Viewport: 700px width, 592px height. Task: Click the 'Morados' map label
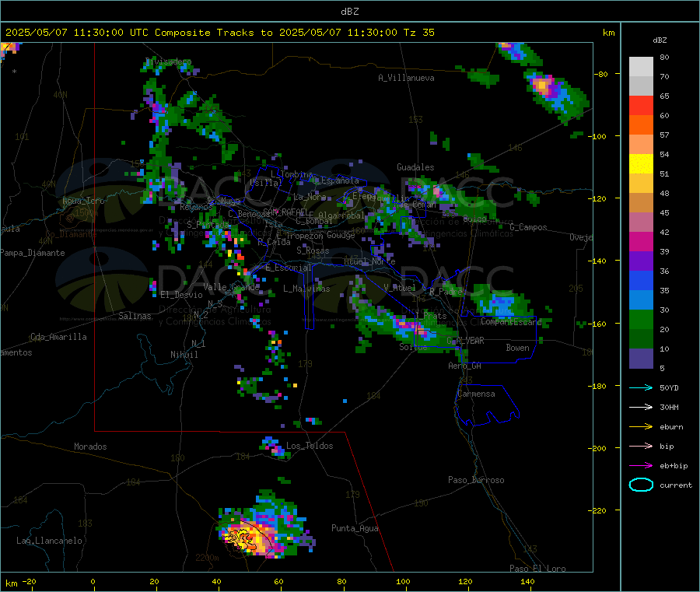click(x=90, y=447)
